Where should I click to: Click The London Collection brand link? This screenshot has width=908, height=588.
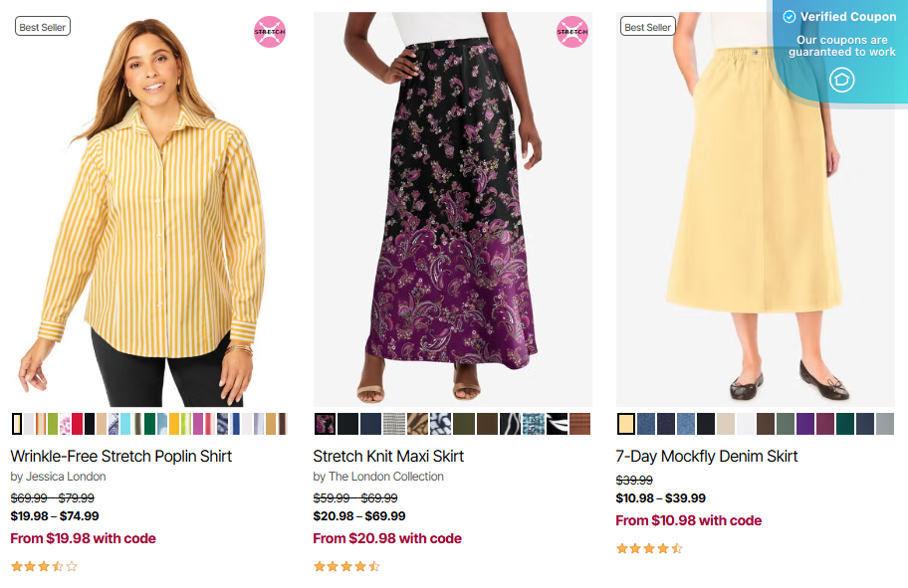[x=386, y=477]
